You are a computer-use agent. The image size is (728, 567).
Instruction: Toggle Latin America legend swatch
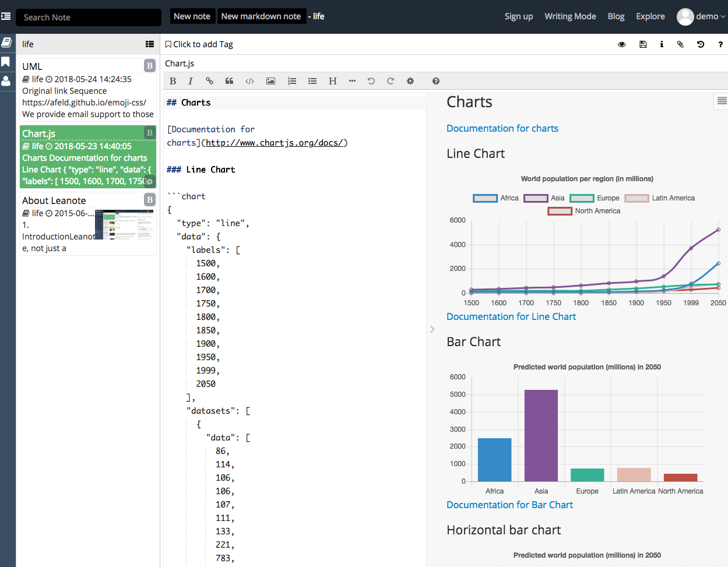point(636,198)
